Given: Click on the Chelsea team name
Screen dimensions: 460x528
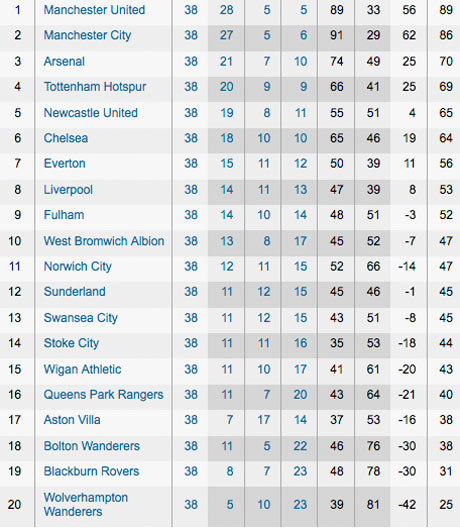Looking at the screenshot, I should 66,138.
